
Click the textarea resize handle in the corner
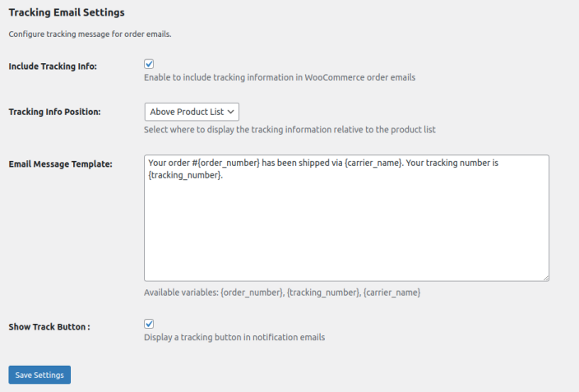(x=544, y=277)
